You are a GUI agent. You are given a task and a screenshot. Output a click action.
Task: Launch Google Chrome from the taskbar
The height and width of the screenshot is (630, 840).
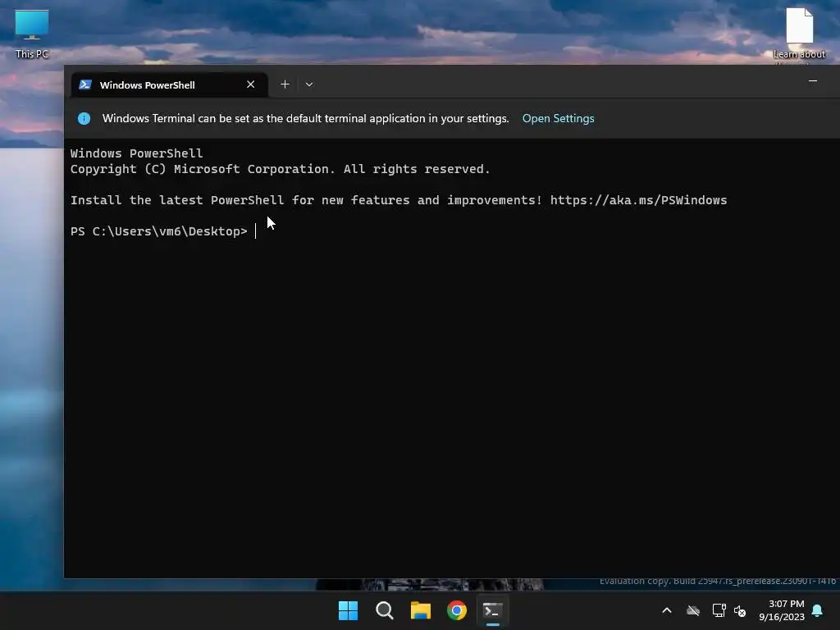pos(457,610)
